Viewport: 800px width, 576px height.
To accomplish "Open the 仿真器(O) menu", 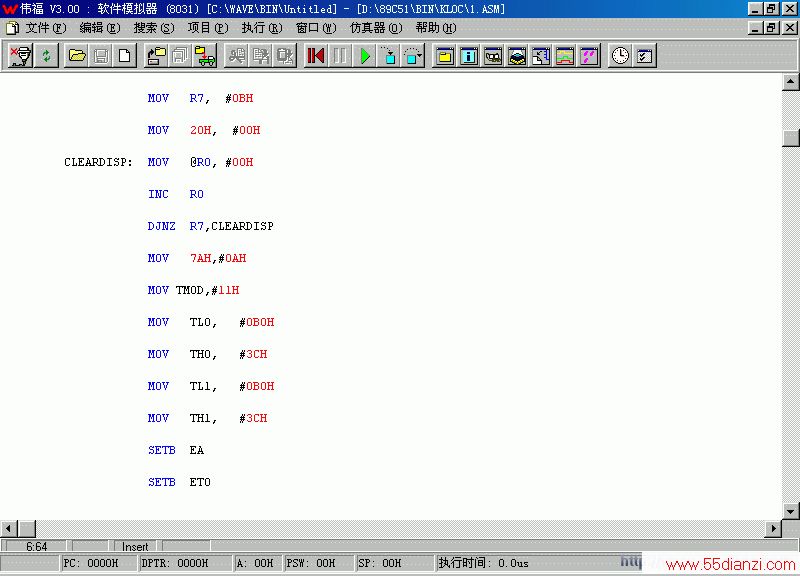I will point(376,28).
